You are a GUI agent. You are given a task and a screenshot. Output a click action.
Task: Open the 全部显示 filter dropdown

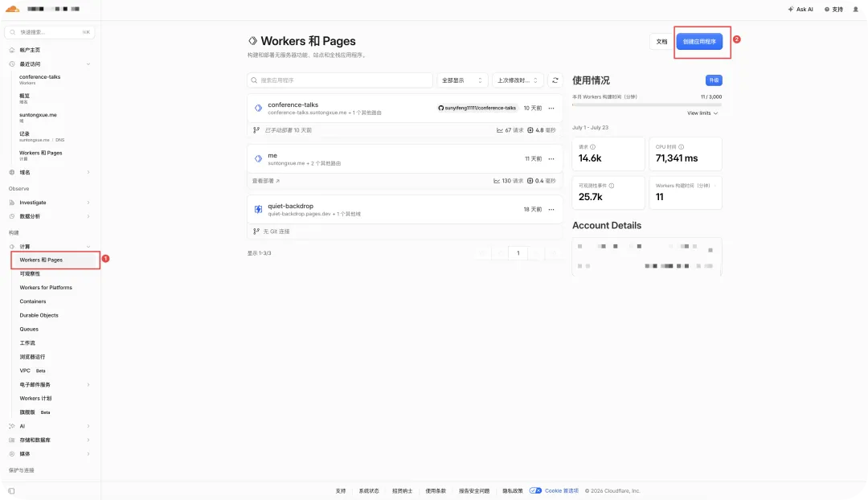pyautogui.click(x=462, y=80)
